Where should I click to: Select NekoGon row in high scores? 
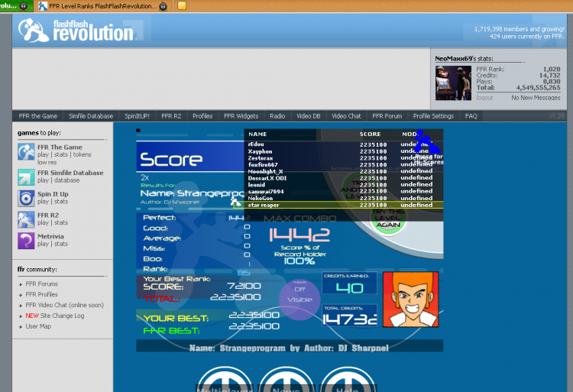click(x=344, y=199)
